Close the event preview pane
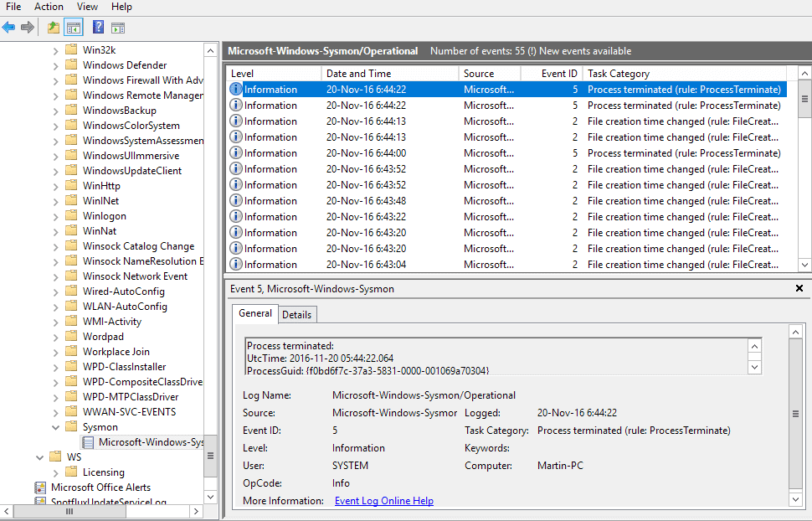This screenshot has height=521, width=812. pos(799,289)
